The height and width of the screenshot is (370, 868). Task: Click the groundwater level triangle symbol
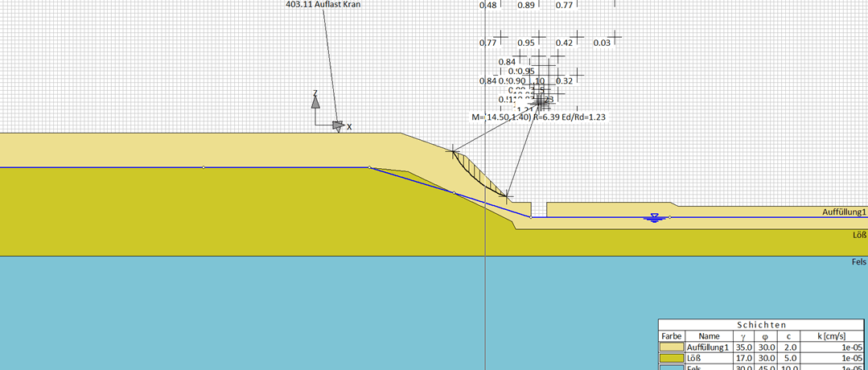pos(655,218)
